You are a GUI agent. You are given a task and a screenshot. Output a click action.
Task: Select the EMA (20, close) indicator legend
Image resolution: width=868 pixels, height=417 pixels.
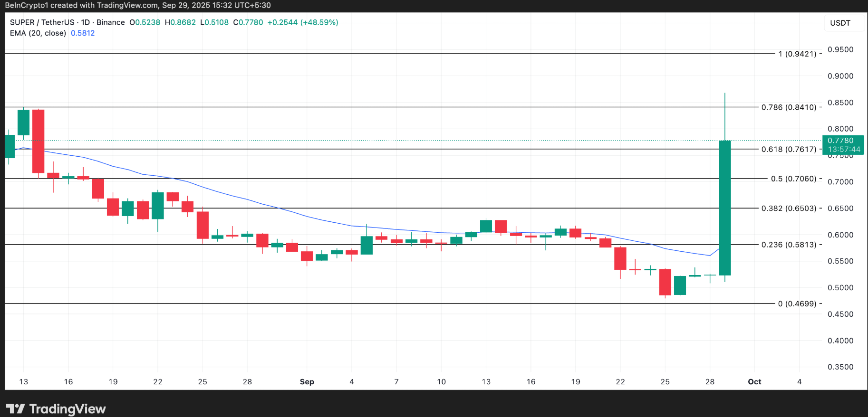coord(38,33)
